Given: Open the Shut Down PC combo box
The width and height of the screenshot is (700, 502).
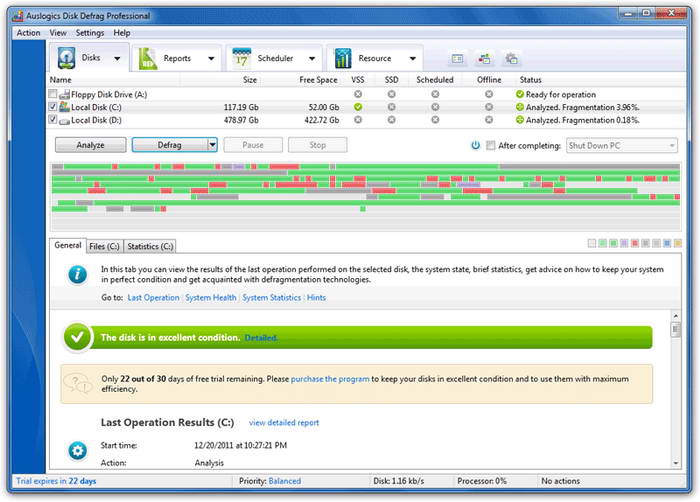Looking at the screenshot, I should tap(621, 146).
